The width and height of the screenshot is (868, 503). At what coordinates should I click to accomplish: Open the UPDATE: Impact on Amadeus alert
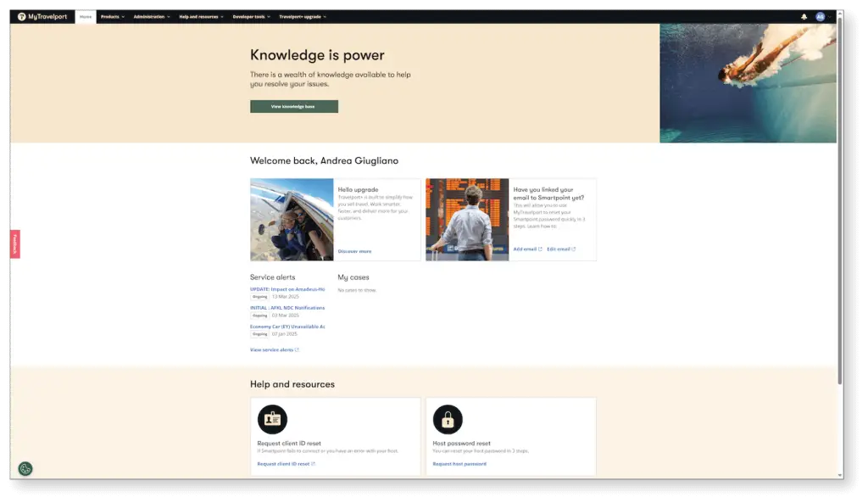287,289
